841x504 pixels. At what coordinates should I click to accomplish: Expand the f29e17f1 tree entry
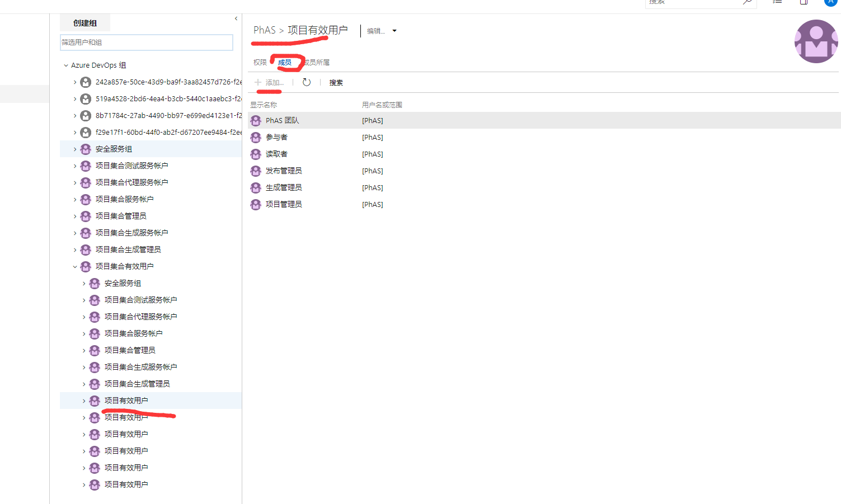click(75, 133)
